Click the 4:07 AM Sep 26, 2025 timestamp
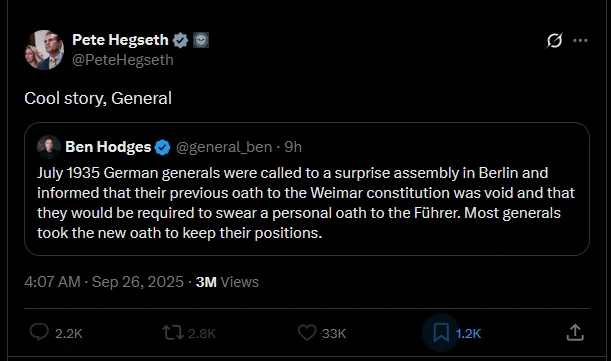This screenshot has width=611, height=361. click(x=104, y=282)
